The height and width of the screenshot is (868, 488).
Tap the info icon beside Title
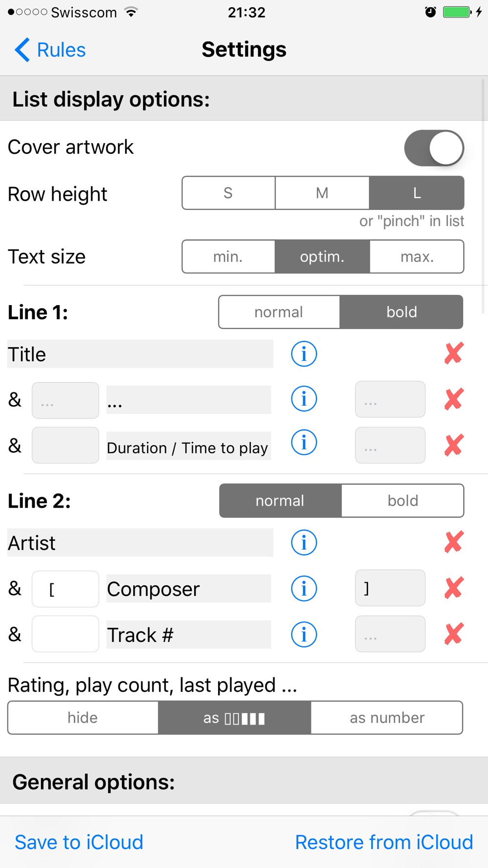[x=304, y=354]
